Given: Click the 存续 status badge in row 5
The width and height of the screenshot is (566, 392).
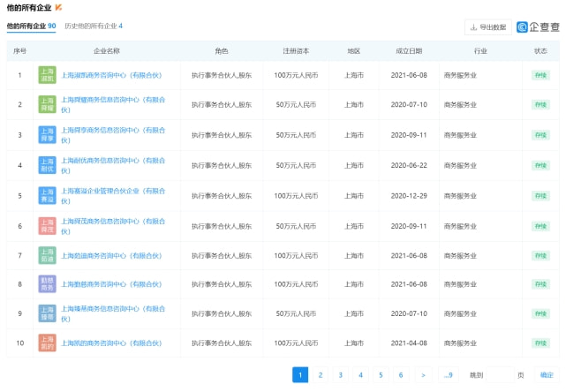Looking at the screenshot, I should click(540, 196).
